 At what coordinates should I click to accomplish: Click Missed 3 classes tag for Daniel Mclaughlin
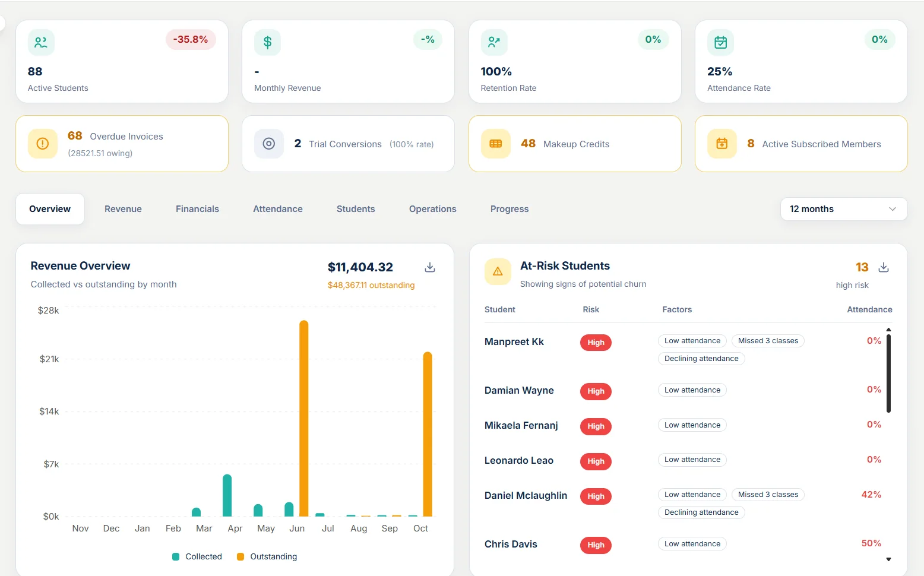[768, 495]
